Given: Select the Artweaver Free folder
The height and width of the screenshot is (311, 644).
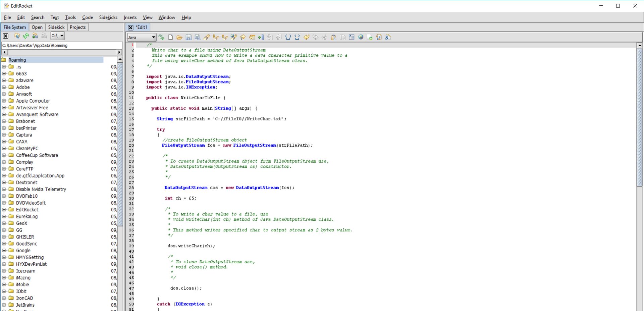Looking at the screenshot, I should tap(32, 108).
